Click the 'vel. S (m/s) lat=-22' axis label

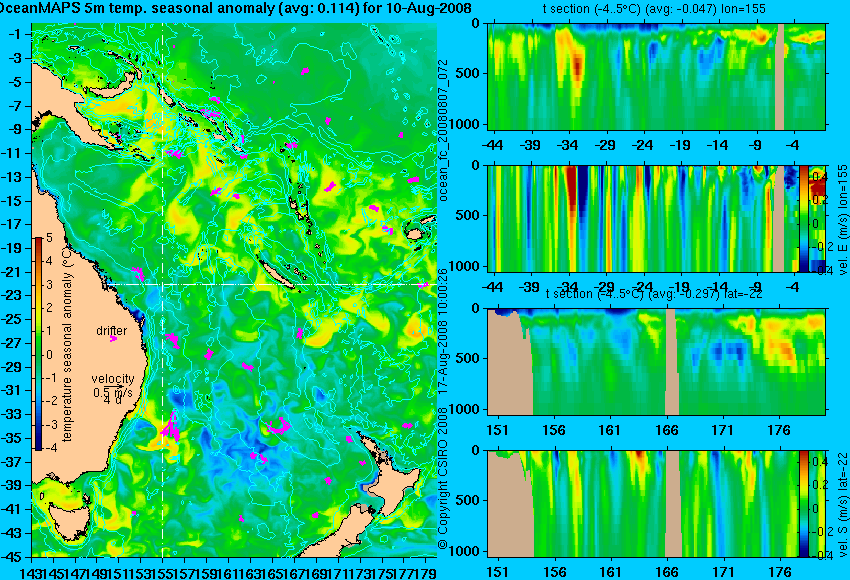point(842,504)
